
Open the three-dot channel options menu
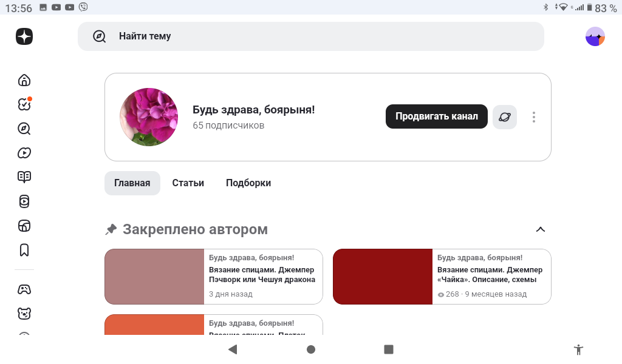click(534, 117)
